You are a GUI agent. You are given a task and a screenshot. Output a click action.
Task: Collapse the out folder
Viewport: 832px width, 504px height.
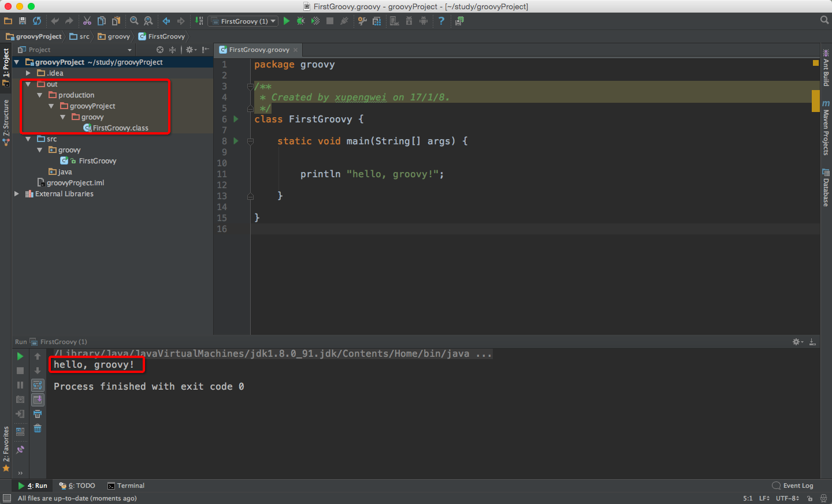point(28,84)
